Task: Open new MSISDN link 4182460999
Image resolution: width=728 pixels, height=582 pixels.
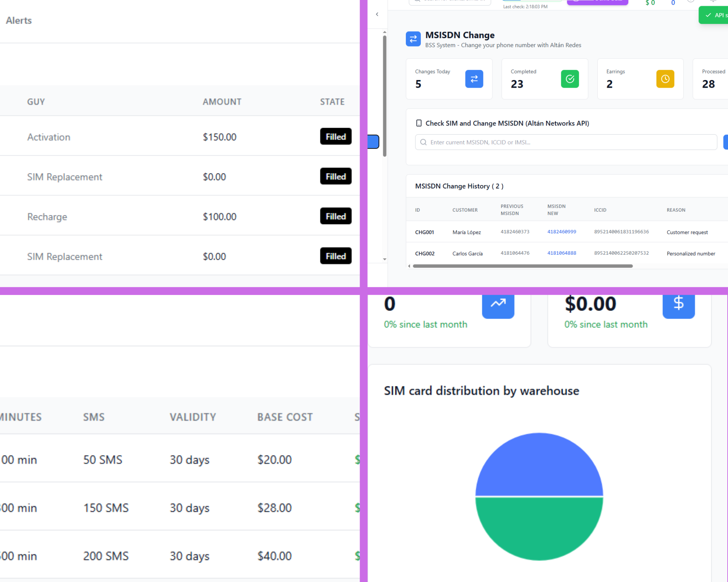Action: point(561,232)
